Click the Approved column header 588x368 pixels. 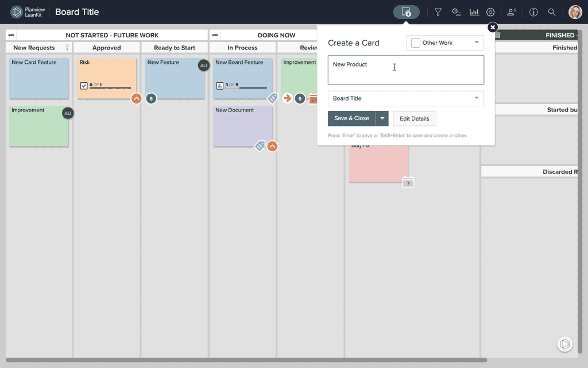(106, 48)
